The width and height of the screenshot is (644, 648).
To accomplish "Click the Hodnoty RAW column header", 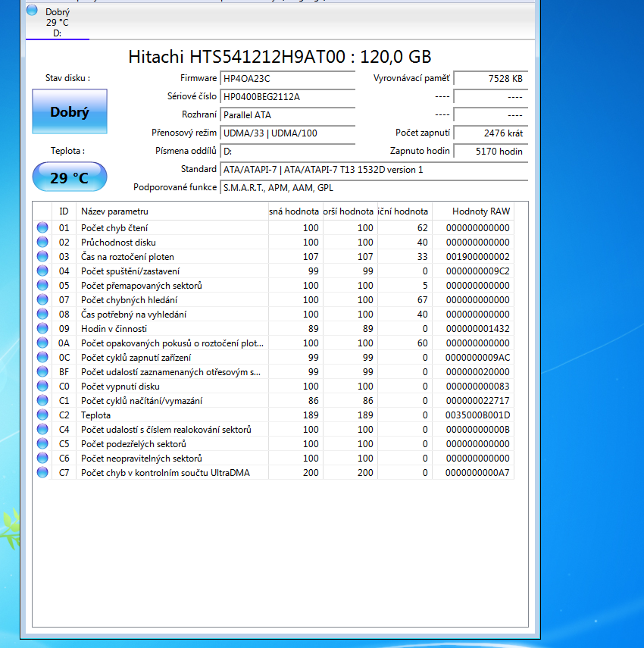I will coord(473,211).
